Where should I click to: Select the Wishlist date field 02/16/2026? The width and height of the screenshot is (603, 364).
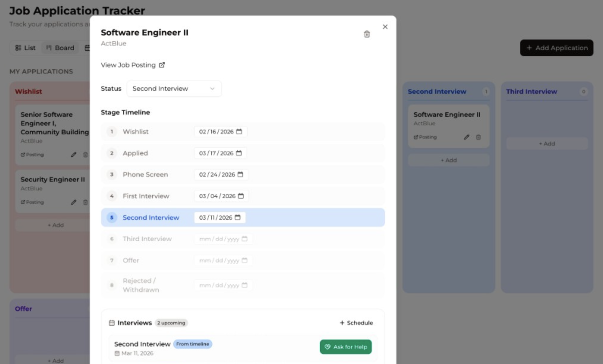tap(221, 132)
